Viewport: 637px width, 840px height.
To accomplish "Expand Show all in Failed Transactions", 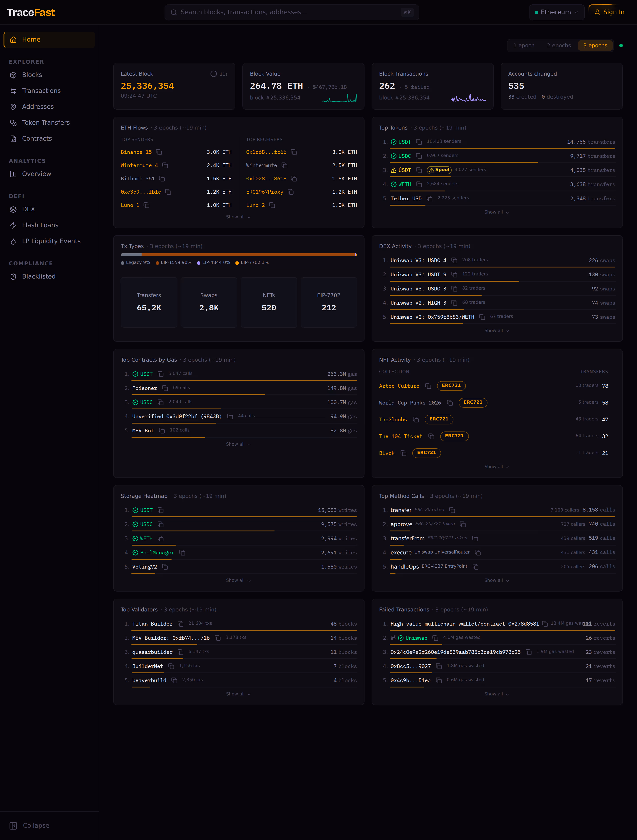I will tap(497, 694).
